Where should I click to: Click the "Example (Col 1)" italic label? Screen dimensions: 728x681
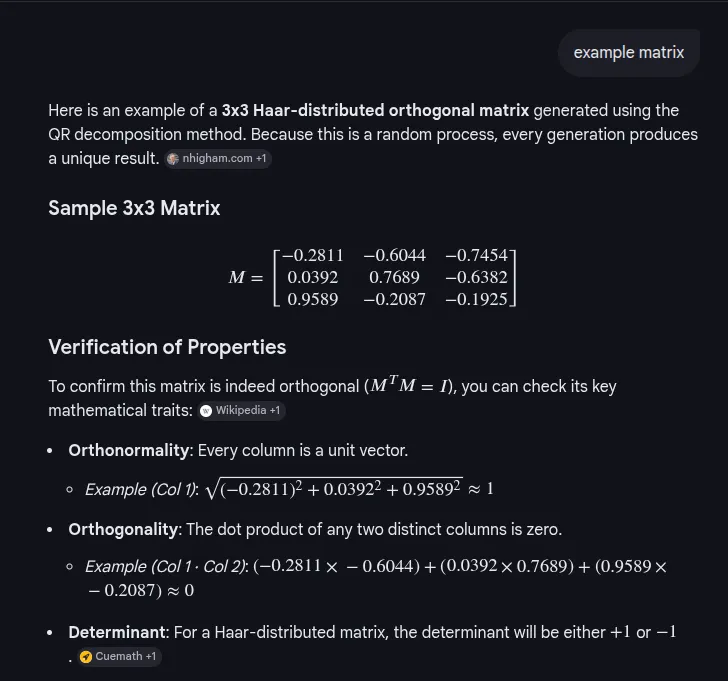pyautogui.click(x=141, y=489)
